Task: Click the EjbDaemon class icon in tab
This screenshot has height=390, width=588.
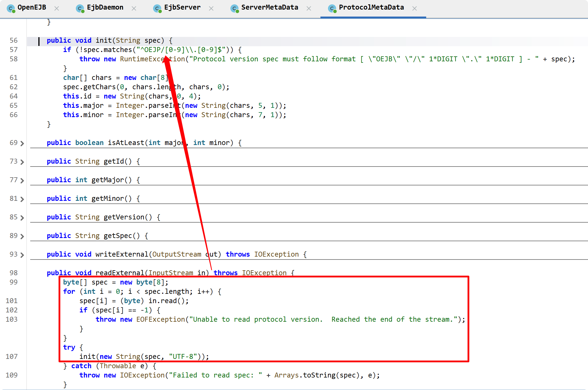Action: click(80, 8)
